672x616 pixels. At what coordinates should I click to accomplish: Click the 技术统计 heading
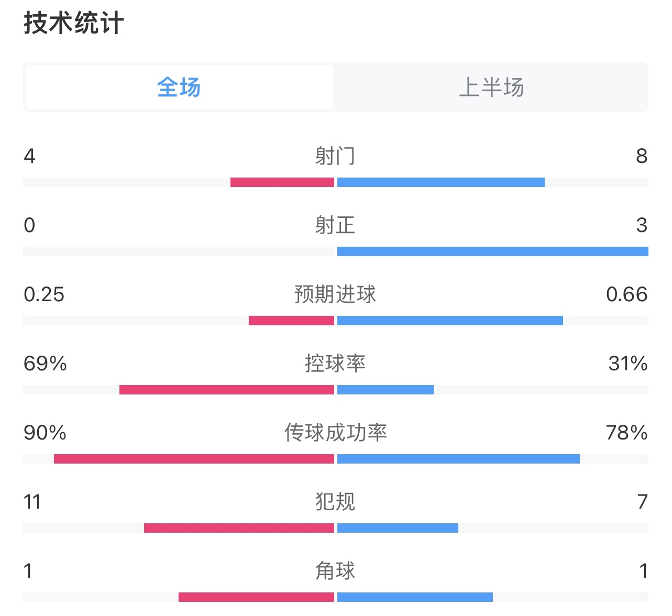74,24
